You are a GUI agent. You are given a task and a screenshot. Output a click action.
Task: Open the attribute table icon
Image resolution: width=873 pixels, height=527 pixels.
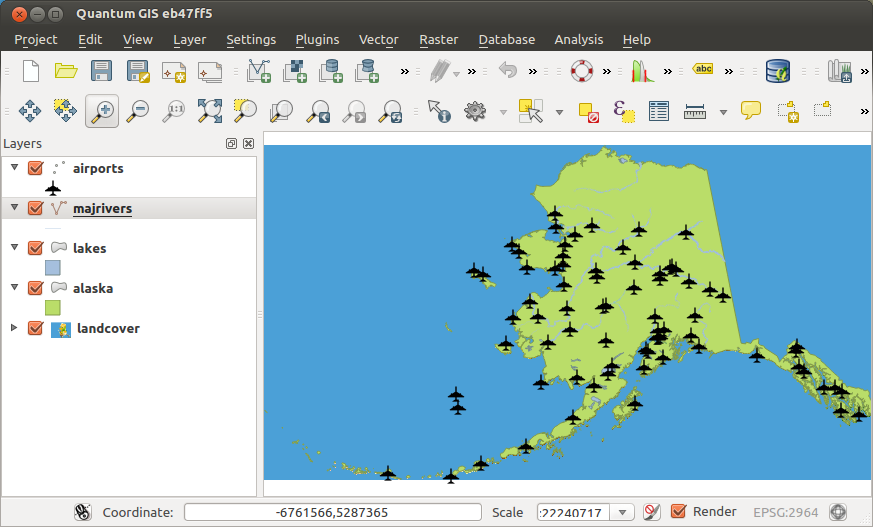658,111
